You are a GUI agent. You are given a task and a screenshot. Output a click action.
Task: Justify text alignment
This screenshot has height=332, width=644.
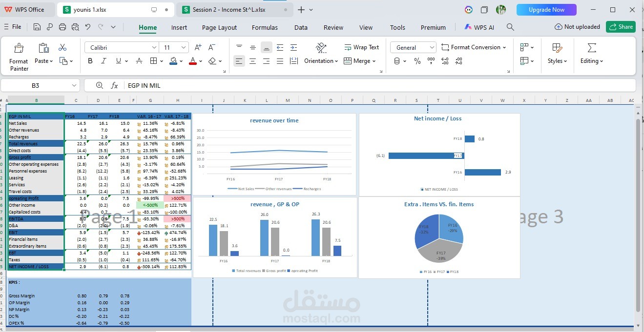click(x=280, y=61)
